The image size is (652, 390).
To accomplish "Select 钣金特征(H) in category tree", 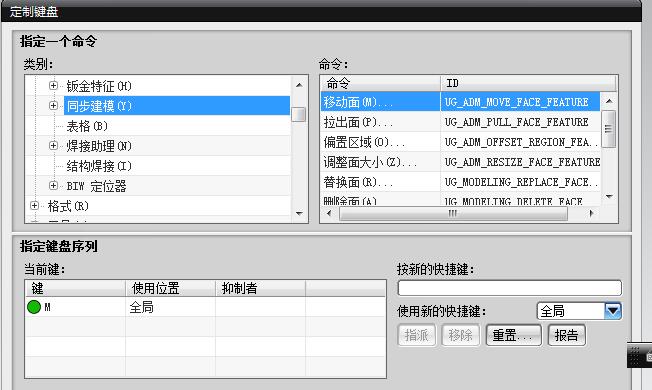I will (99, 86).
